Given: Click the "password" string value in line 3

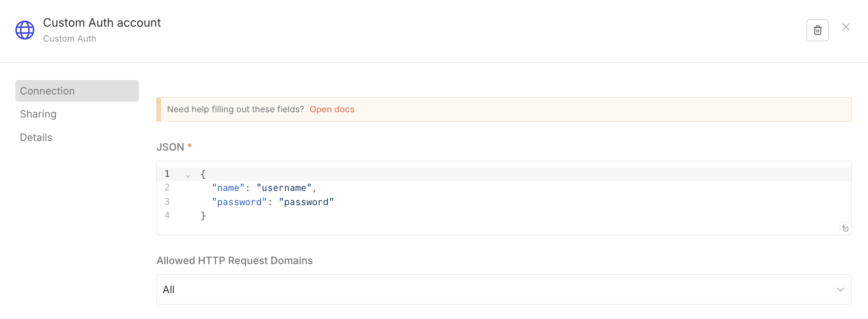Looking at the screenshot, I should coord(306,202).
